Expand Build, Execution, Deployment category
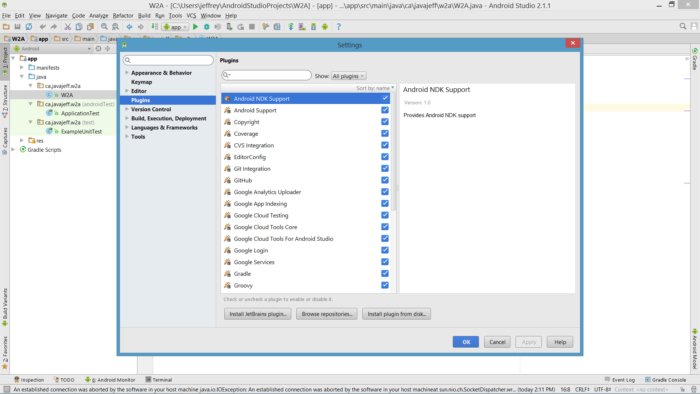 (x=127, y=118)
